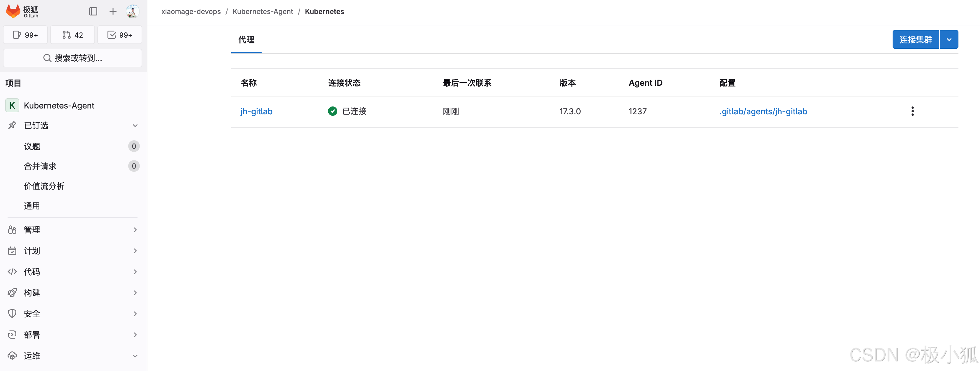Click the plus create-new icon

point(113,11)
